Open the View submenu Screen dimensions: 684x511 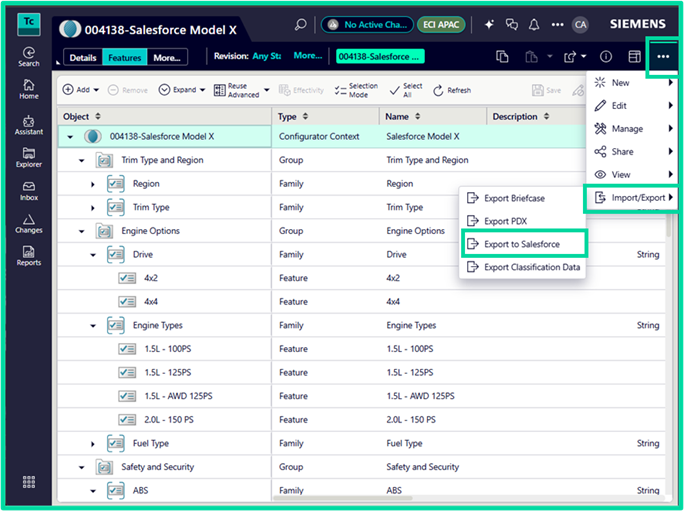[633, 175]
